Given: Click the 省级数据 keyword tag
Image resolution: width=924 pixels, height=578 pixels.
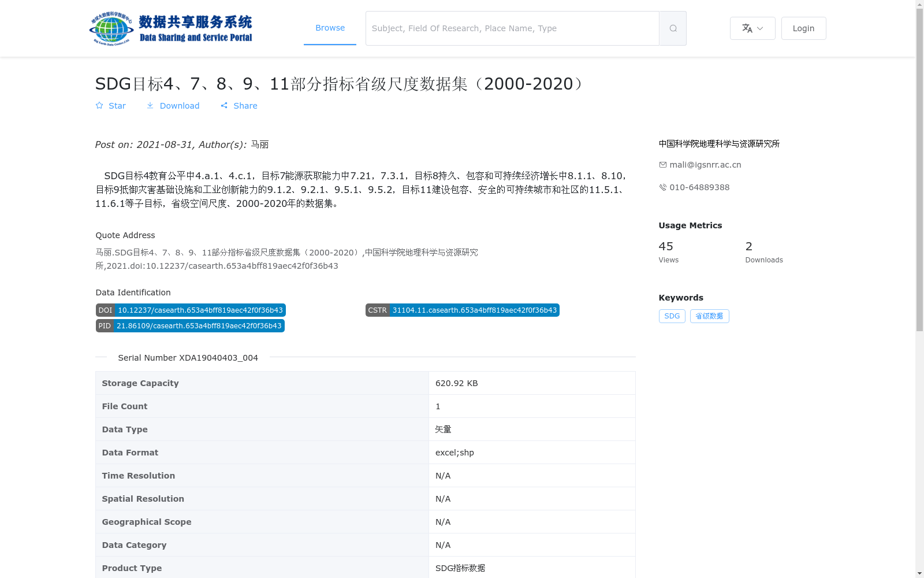Looking at the screenshot, I should [x=709, y=316].
